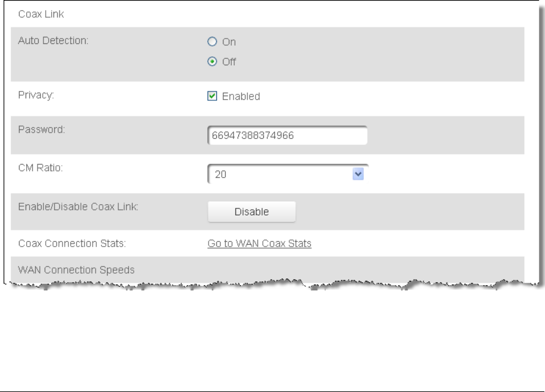Viewport: 545px width, 392px height.
Task: Click the Password input field
Action: pos(288,135)
